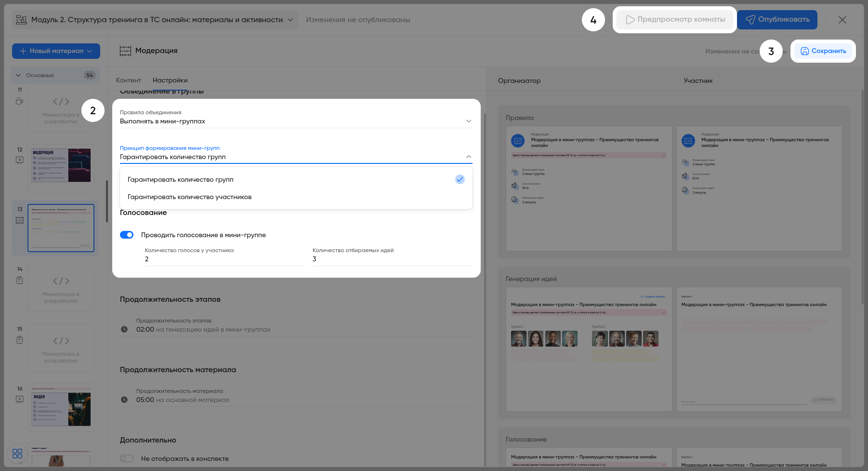Collapse 'Принцип формирования мини-групп' dropdown

468,157
